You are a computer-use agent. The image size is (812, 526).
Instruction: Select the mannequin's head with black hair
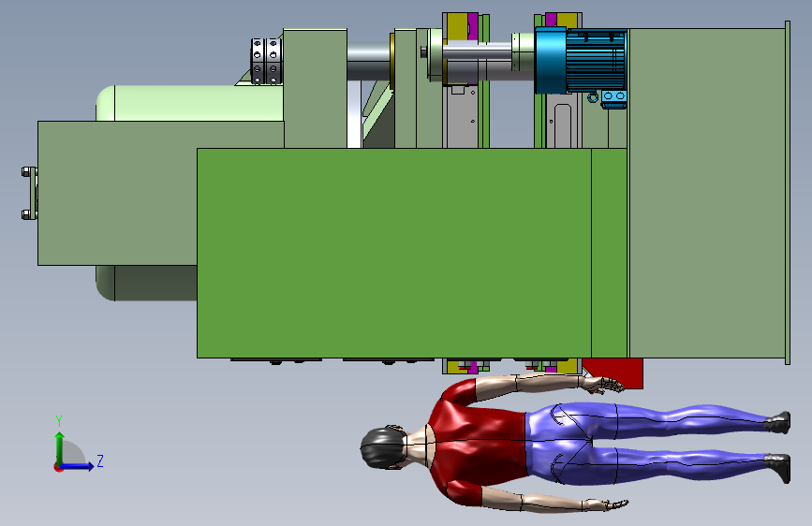click(383, 448)
